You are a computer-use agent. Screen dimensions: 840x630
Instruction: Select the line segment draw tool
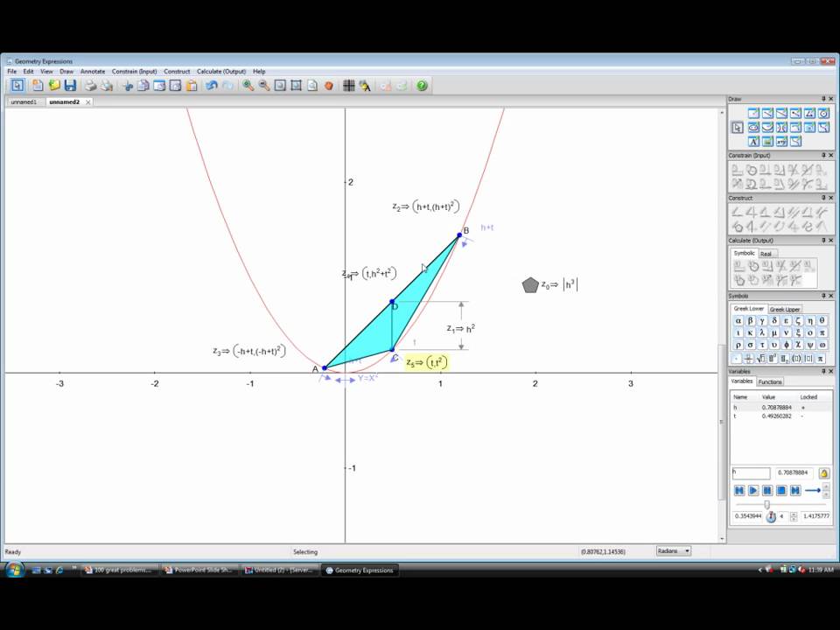coord(767,113)
